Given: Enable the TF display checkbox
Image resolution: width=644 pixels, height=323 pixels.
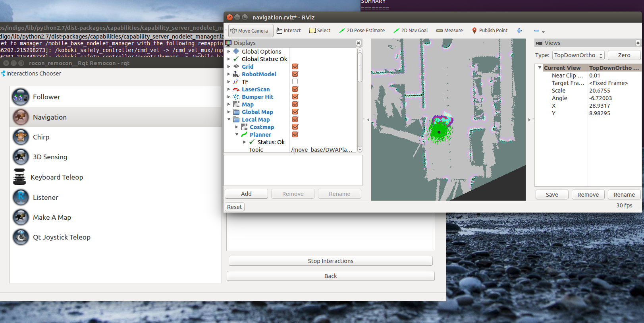Looking at the screenshot, I should click(x=295, y=82).
